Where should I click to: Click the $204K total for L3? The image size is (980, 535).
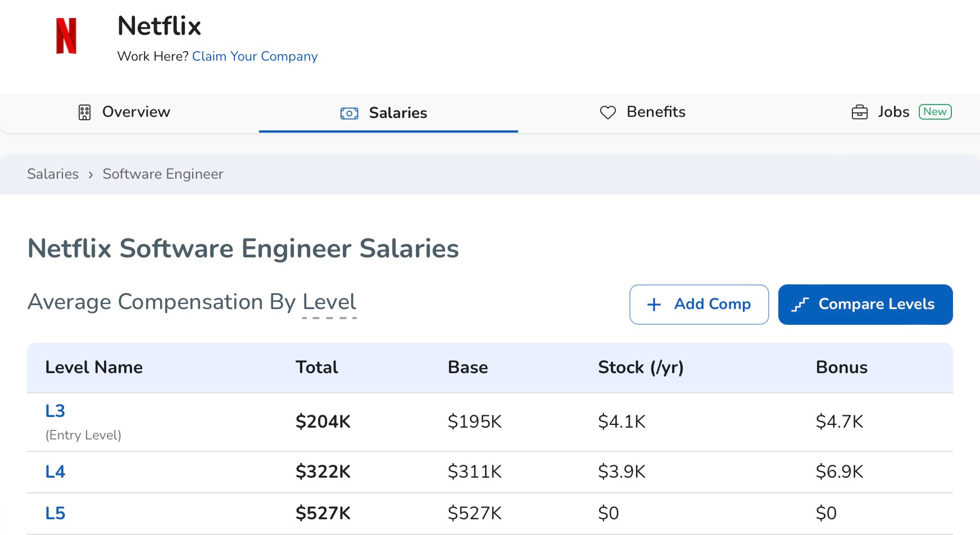tap(323, 421)
